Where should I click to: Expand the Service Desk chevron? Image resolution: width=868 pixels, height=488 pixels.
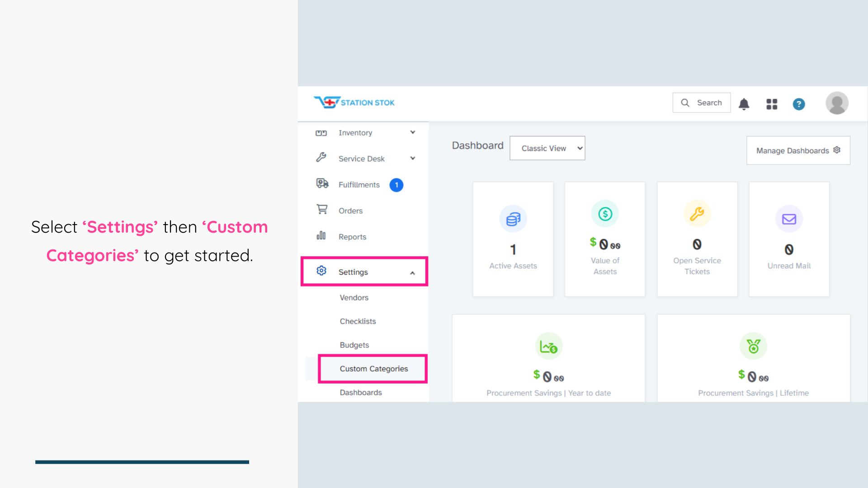[x=412, y=158]
